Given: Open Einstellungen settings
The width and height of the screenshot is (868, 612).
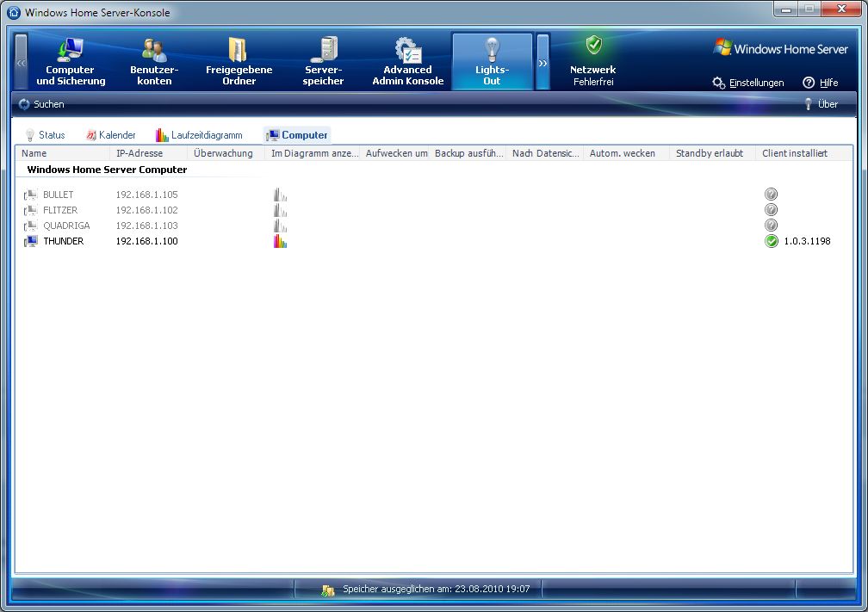Looking at the screenshot, I should pos(748,83).
